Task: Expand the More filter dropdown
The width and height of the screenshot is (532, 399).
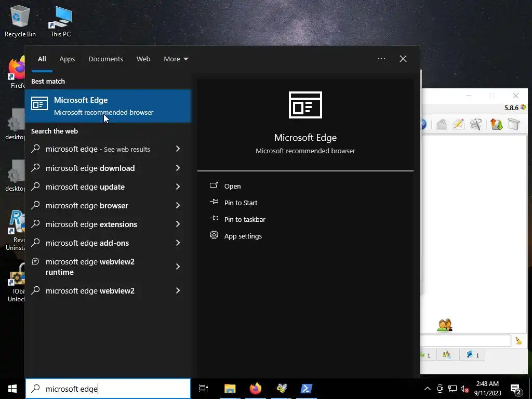Action: (x=176, y=59)
